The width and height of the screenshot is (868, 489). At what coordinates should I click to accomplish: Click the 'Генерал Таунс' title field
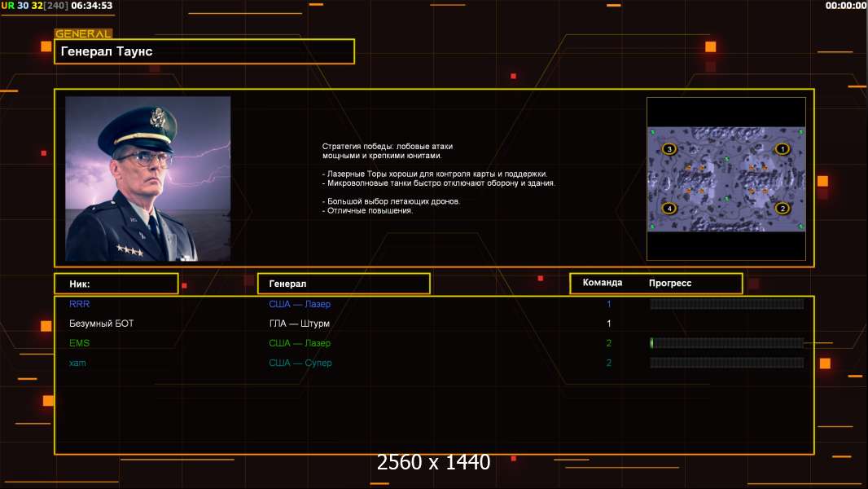[x=204, y=51]
